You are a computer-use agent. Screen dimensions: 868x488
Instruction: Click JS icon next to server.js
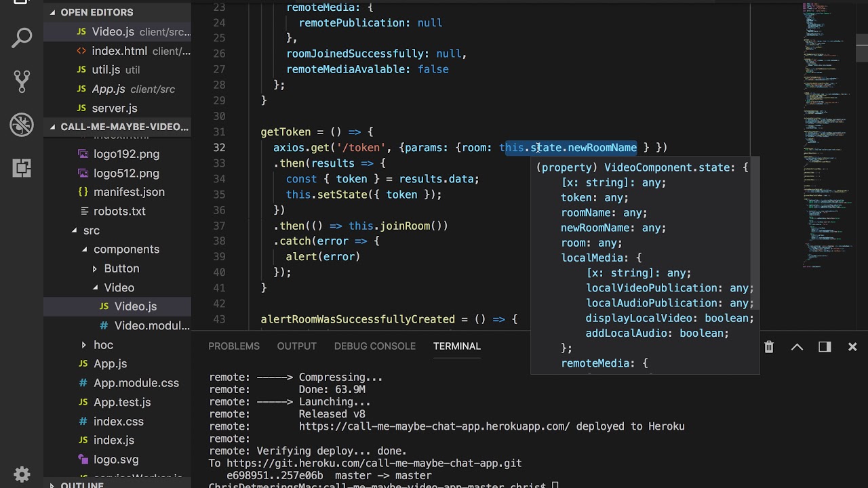click(x=81, y=108)
